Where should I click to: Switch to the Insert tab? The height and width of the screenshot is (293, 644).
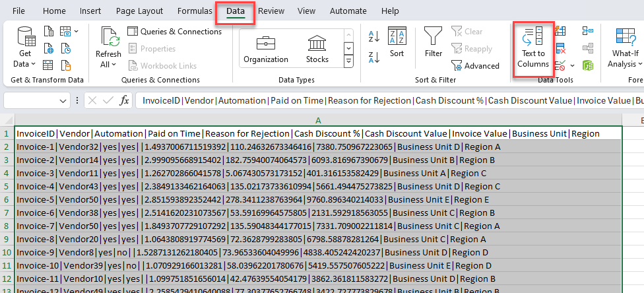click(91, 11)
